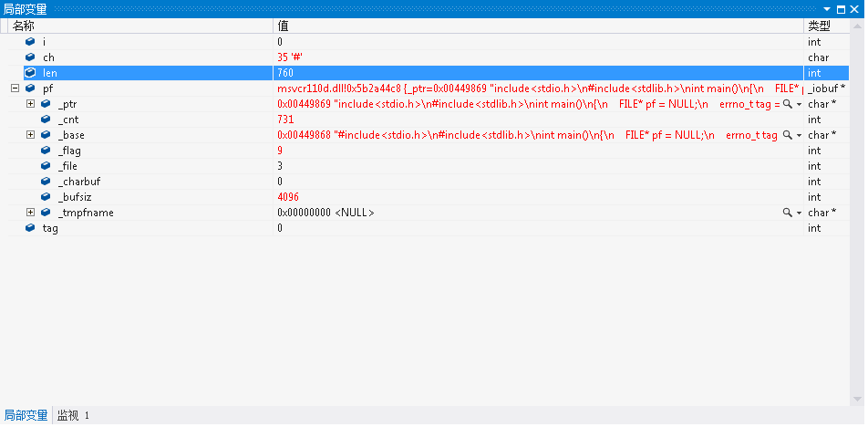Expand the _ptr member node
Image resolution: width=868 pixels, height=427 pixels.
[x=30, y=104]
